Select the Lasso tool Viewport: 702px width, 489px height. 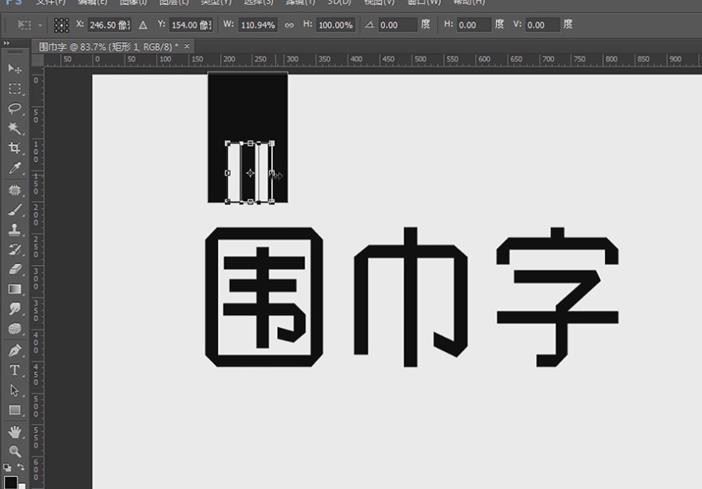click(14, 108)
